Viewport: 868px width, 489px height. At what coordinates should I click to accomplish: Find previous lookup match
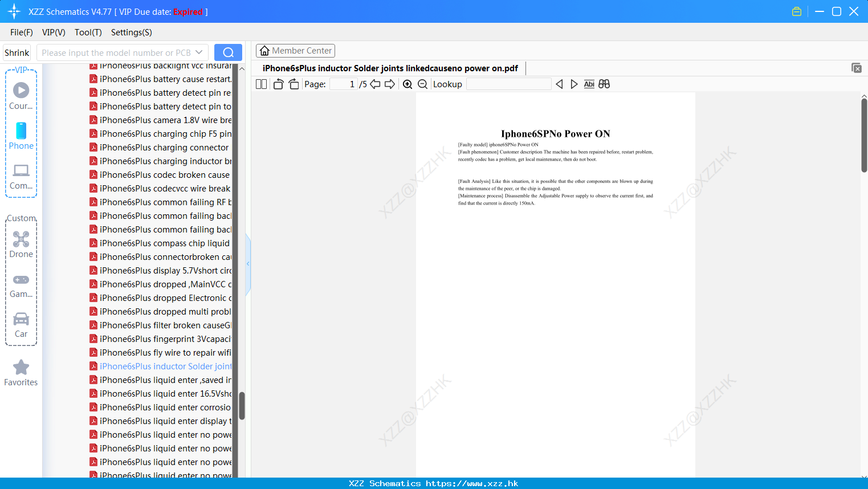pos(559,84)
